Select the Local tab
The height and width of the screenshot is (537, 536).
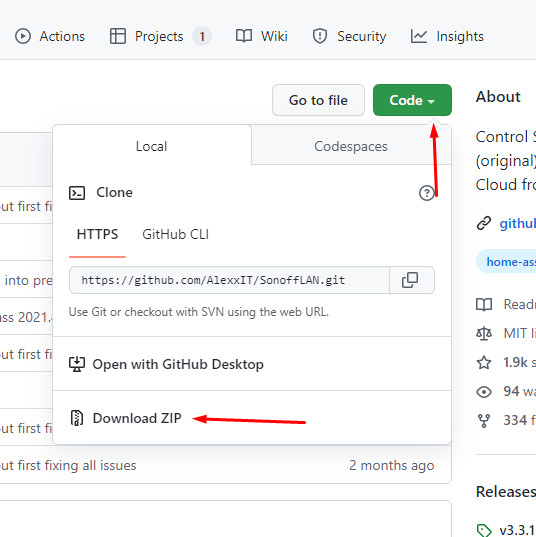(152, 146)
